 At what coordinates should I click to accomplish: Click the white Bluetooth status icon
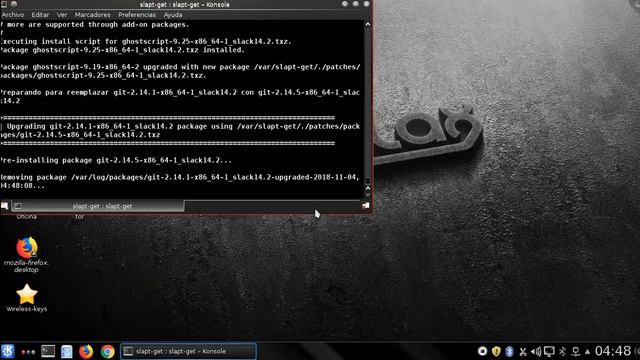coord(562,351)
